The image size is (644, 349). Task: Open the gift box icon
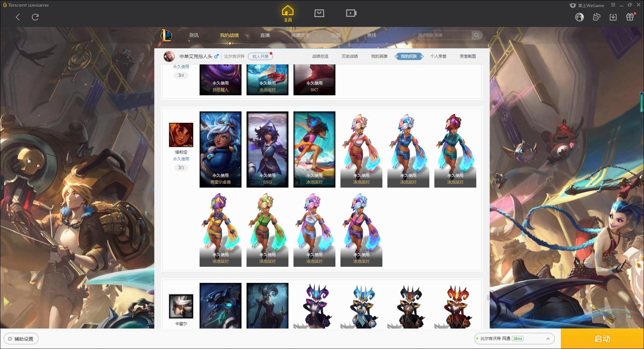click(x=630, y=17)
